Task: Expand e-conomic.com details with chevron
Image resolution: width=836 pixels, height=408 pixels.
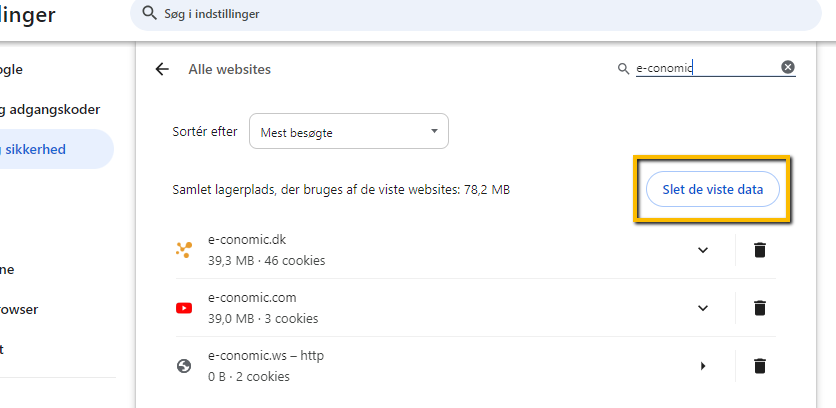Action: click(703, 308)
